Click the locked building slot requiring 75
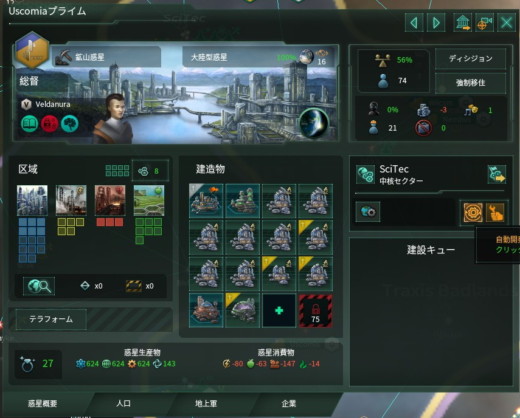The width and height of the screenshot is (520, 418). [x=315, y=311]
